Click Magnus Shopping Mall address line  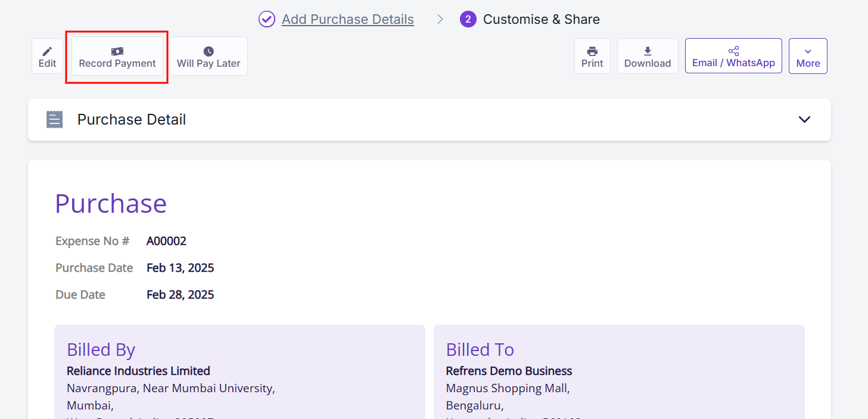tap(508, 388)
